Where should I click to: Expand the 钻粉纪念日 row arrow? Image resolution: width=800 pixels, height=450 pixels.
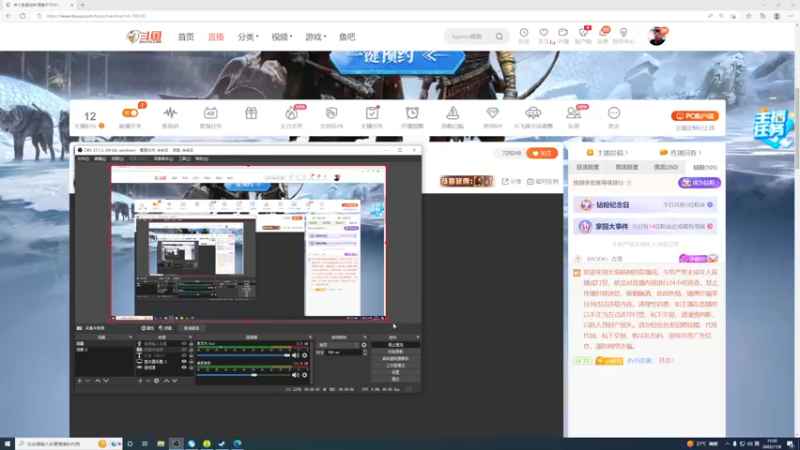(x=710, y=205)
